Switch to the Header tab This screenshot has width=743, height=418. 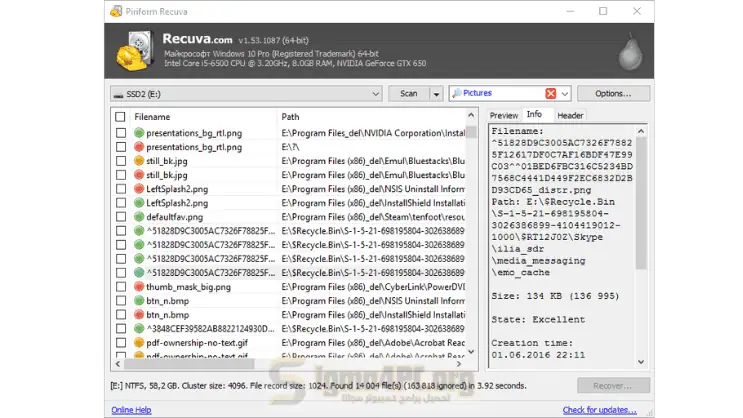tap(570, 116)
